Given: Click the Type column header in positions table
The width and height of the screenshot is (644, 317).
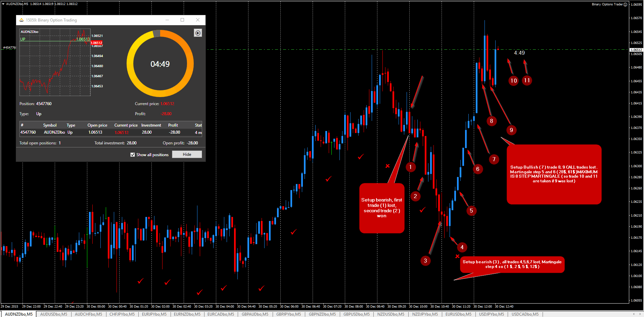Looking at the screenshot, I should [x=71, y=125].
